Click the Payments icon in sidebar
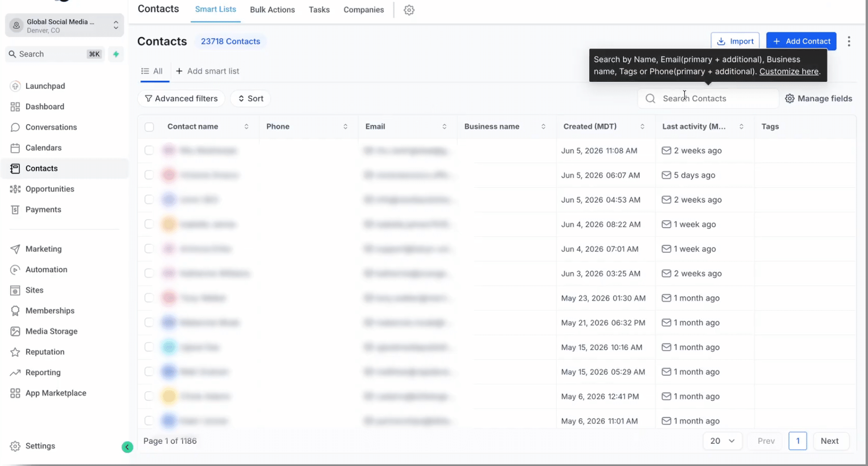868x466 pixels. (15, 210)
